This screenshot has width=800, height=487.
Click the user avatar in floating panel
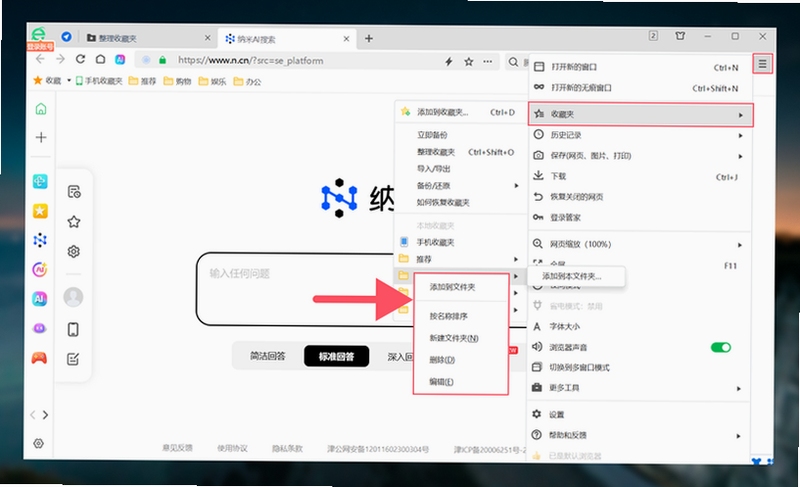[x=73, y=297]
